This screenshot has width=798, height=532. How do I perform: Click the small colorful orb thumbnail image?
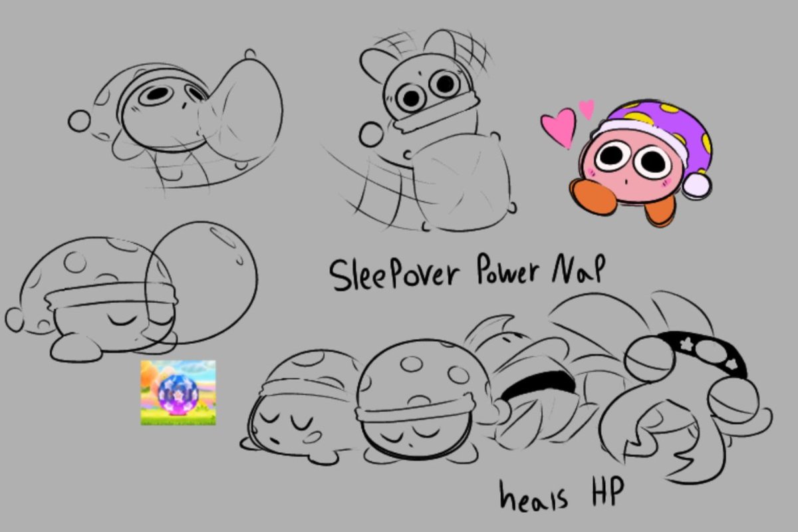pos(178,393)
